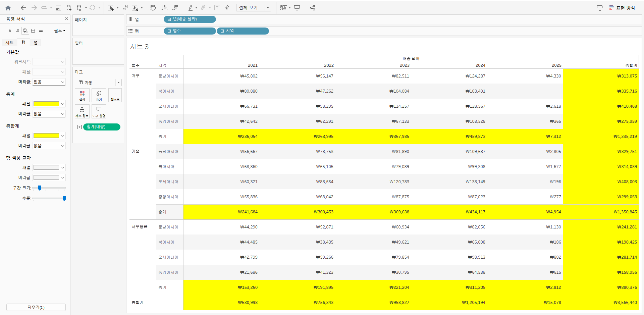
Task: Open 총계 머리글 dropdown
Action: pos(49,114)
